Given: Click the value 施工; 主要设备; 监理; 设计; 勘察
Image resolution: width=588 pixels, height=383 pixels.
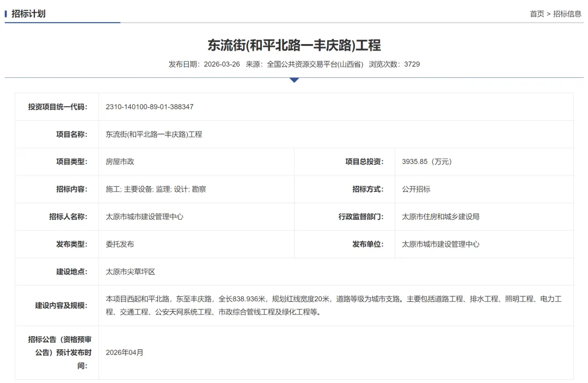Looking at the screenshot, I should tap(156, 189).
